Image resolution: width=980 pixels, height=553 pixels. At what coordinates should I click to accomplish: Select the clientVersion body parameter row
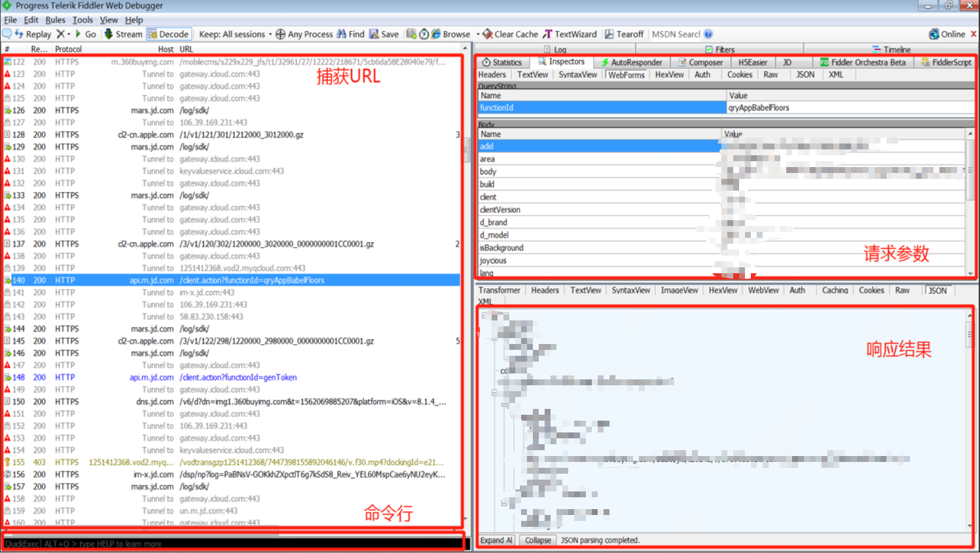[721, 210]
